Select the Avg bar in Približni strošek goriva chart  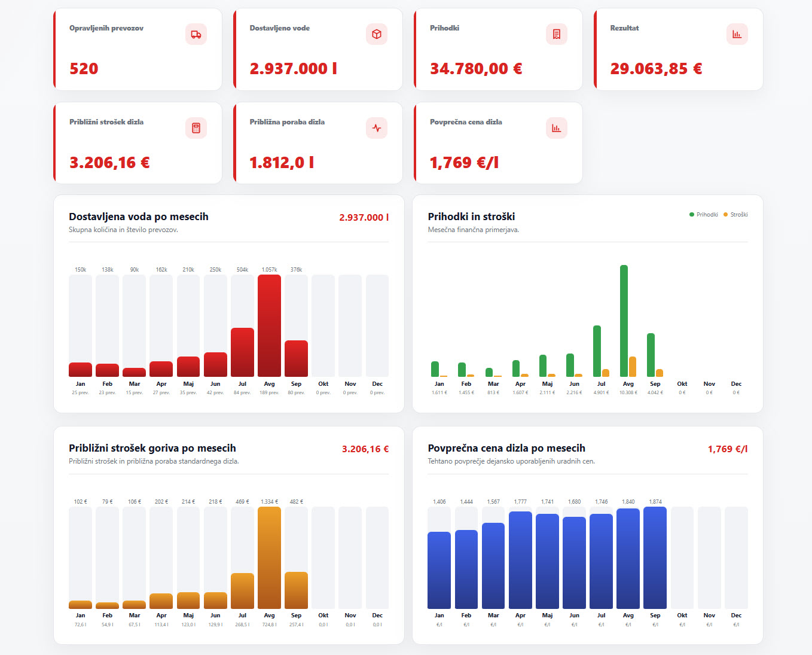(x=269, y=557)
